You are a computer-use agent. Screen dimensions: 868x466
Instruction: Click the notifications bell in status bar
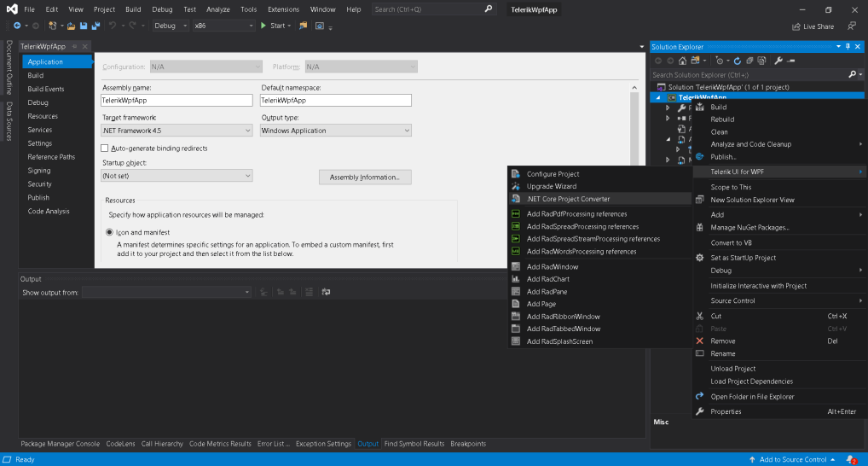tap(851, 459)
